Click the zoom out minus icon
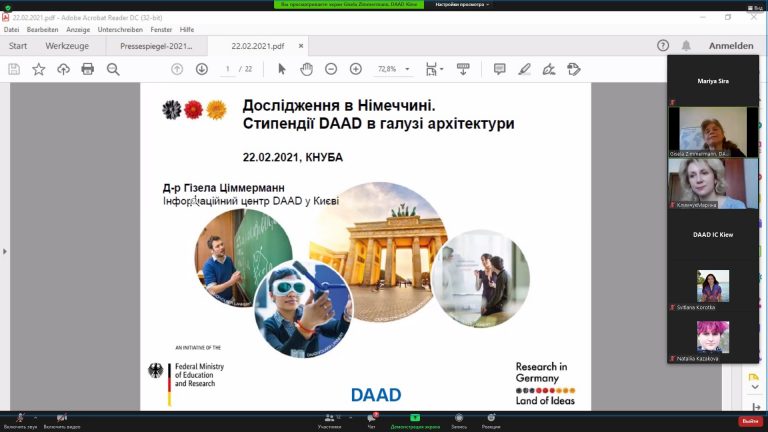The width and height of the screenshot is (768, 432). point(331,69)
